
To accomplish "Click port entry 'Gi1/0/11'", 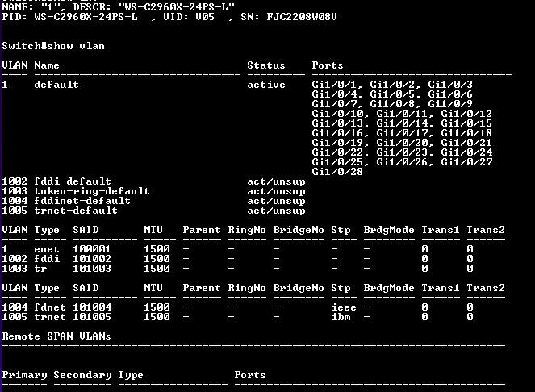I will coord(402,113).
